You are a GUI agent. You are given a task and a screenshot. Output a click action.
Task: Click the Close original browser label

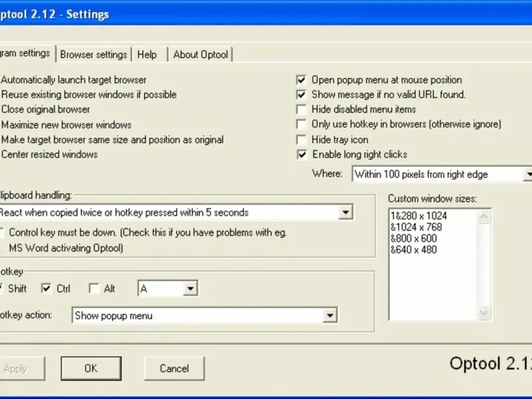pyautogui.click(x=45, y=109)
